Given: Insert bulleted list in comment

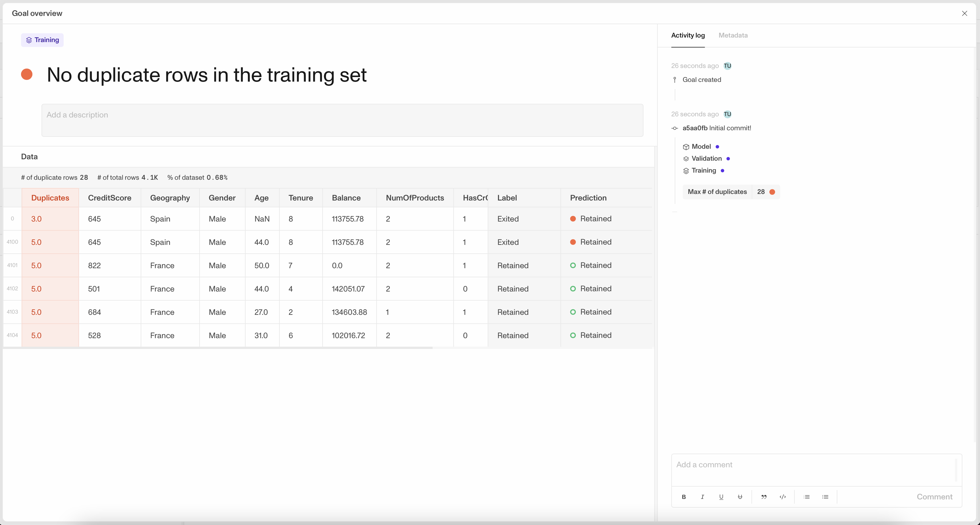Looking at the screenshot, I should pos(825,497).
